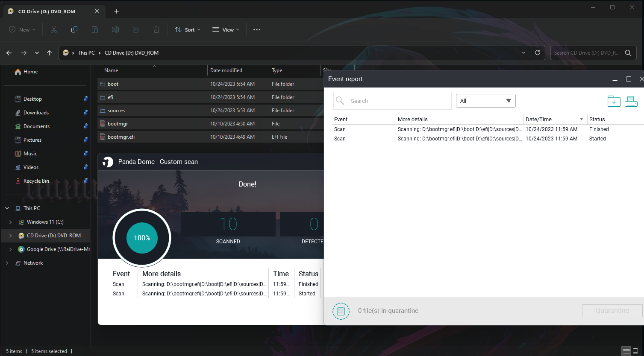Open the See more ellipsis menu
Image resolution: width=644 pixels, height=356 pixels.
pyautogui.click(x=257, y=29)
